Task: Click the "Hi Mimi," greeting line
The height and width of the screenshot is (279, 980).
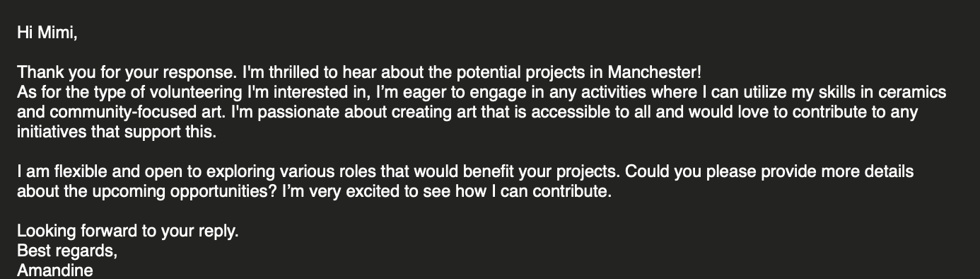Action: (47, 33)
